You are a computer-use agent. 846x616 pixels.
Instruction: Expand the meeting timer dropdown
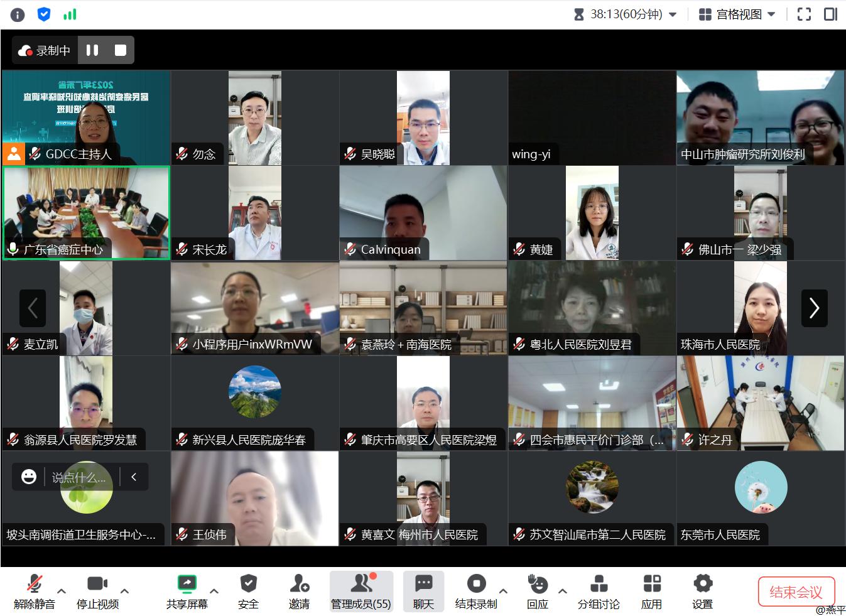[x=673, y=14]
